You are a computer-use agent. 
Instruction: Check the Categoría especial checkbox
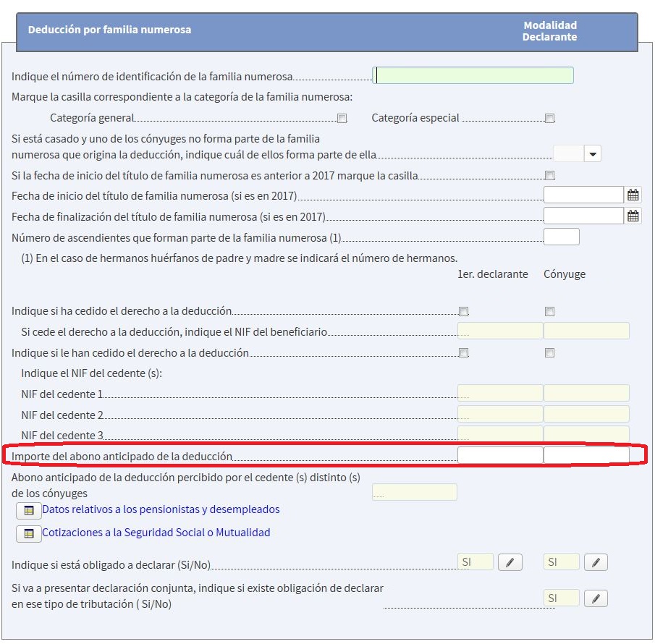pos(550,119)
